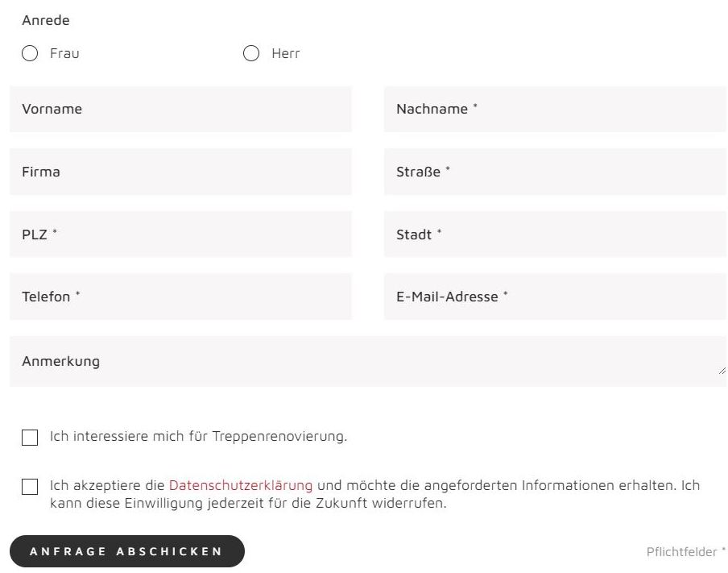Focus the Nachname text field
728x573 pixels.
coord(555,110)
